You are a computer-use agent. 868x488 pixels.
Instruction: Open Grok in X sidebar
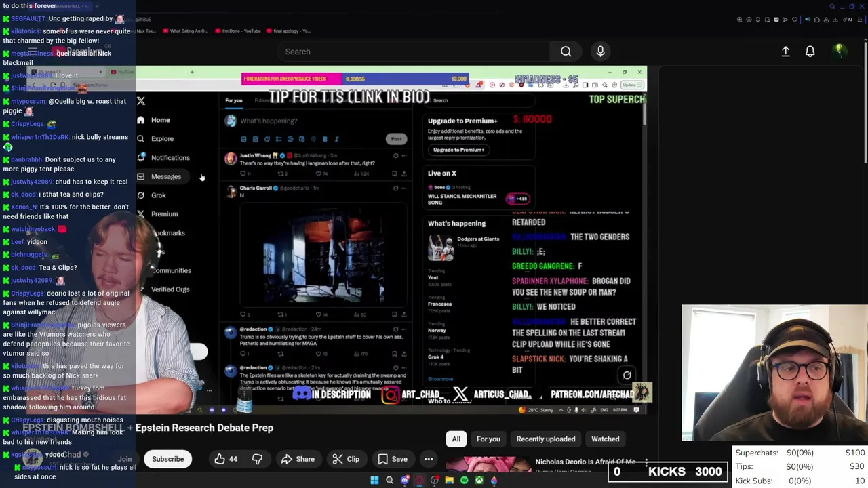151,195
